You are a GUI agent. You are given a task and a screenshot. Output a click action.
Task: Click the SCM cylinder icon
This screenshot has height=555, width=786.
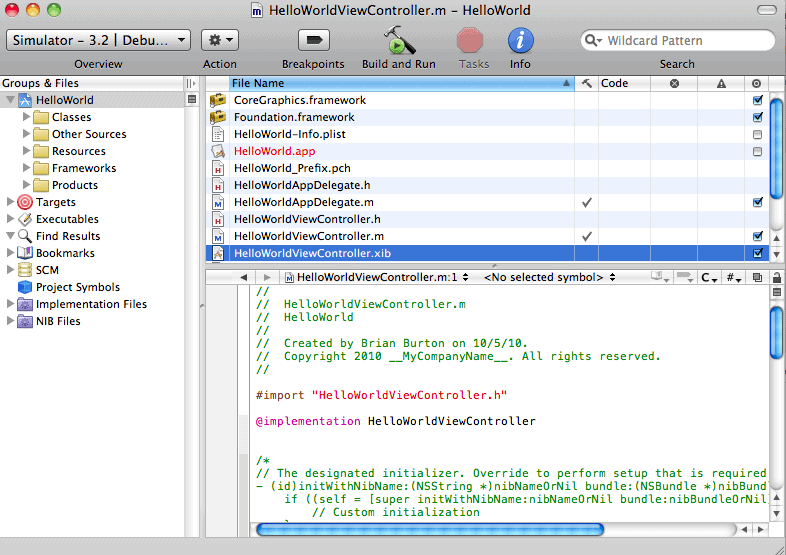pyautogui.click(x=25, y=270)
